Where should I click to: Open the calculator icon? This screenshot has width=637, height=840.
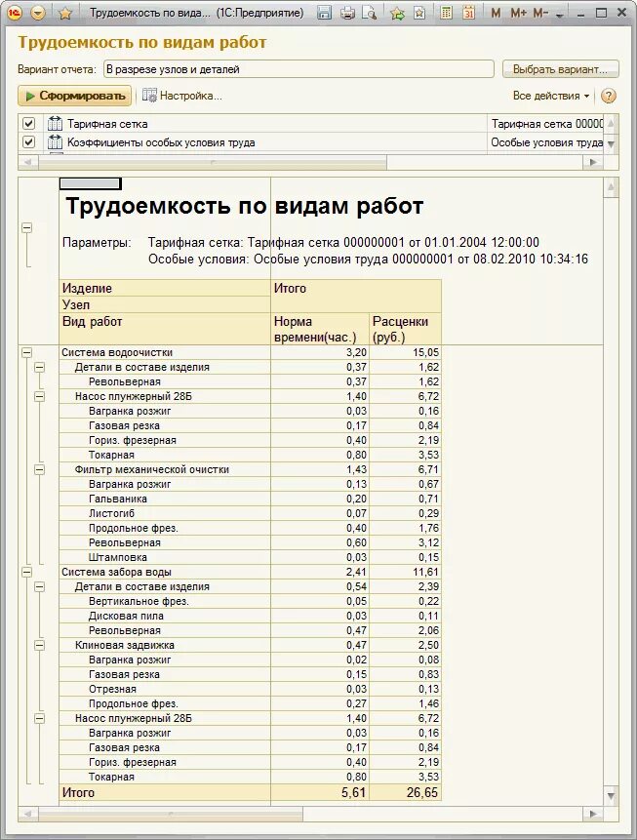(446, 13)
